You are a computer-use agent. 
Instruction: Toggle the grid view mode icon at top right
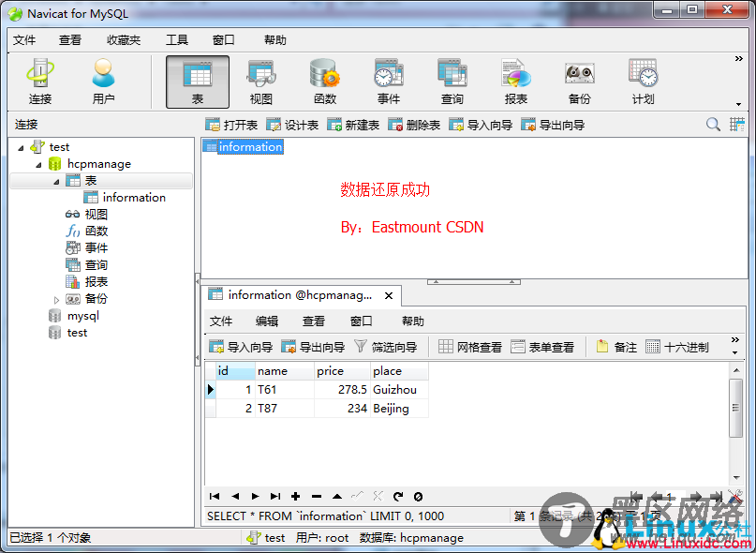(x=737, y=125)
